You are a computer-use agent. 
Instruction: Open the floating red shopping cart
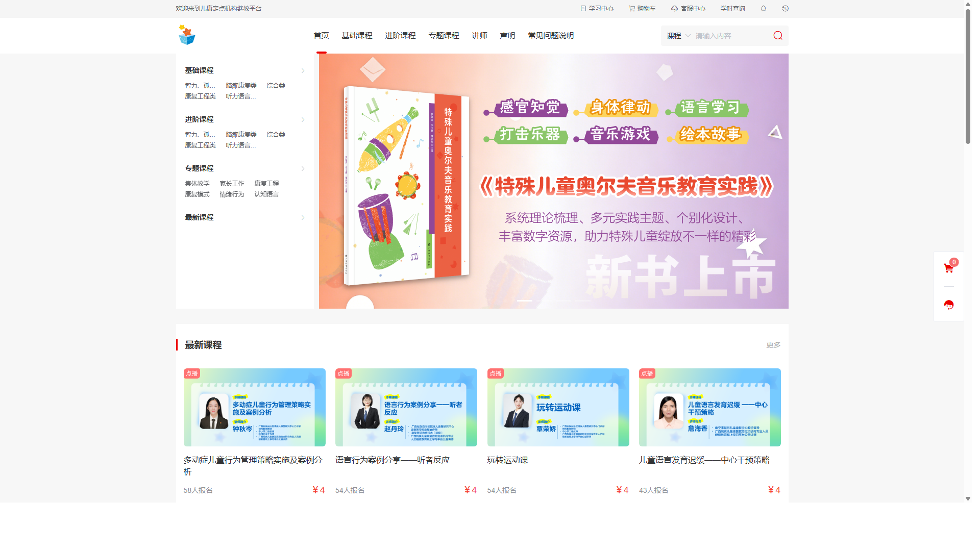tap(948, 268)
